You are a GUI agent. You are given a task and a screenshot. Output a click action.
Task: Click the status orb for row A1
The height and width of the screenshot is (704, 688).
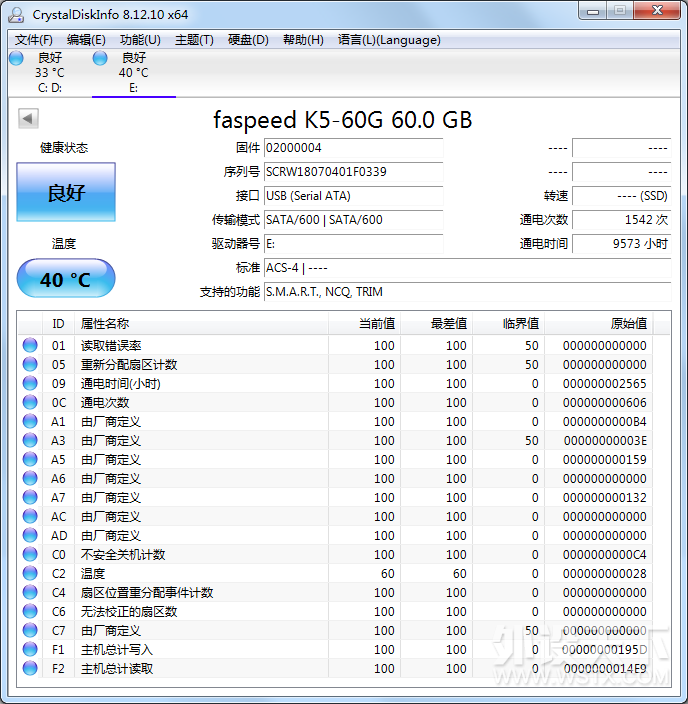30,421
